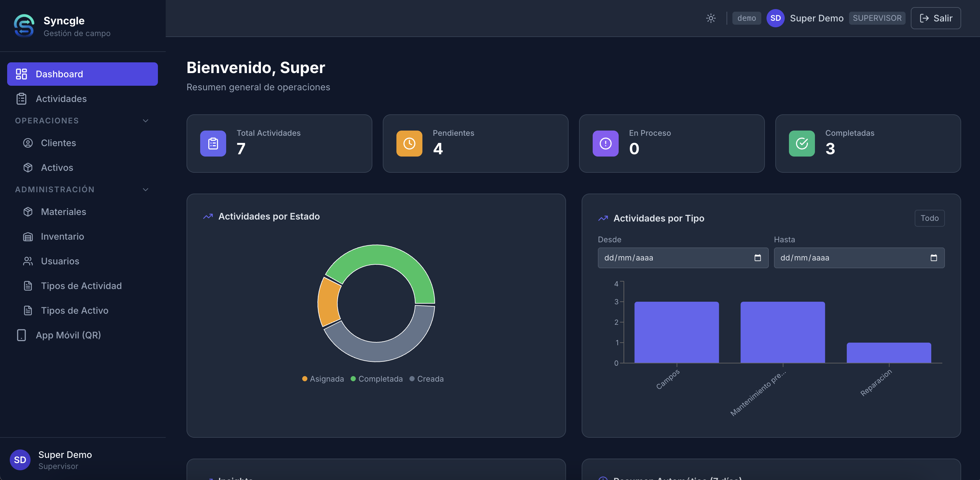This screenshot has width=980, height=480.
Task: Click the orange Asignada donut segment
Action: [x=328, y=302]
